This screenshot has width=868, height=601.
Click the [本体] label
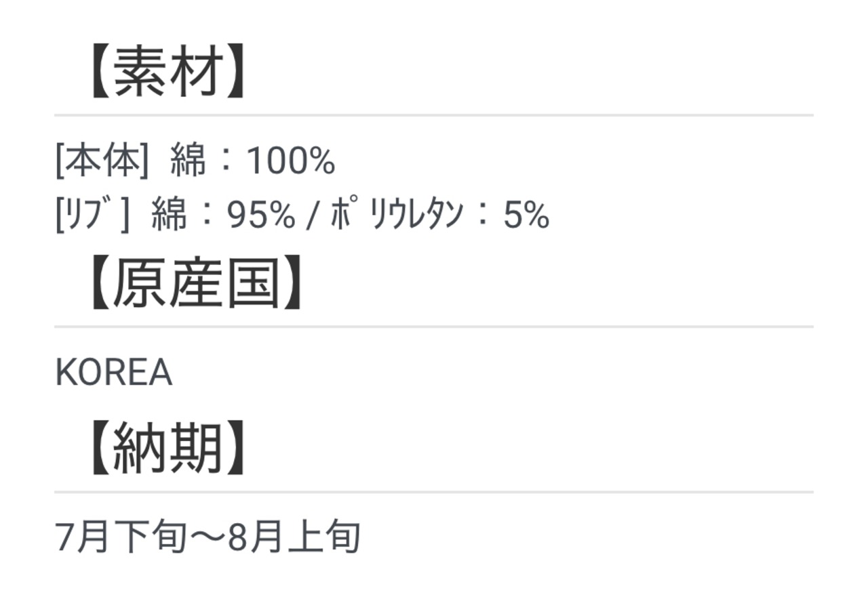point(102,161)
